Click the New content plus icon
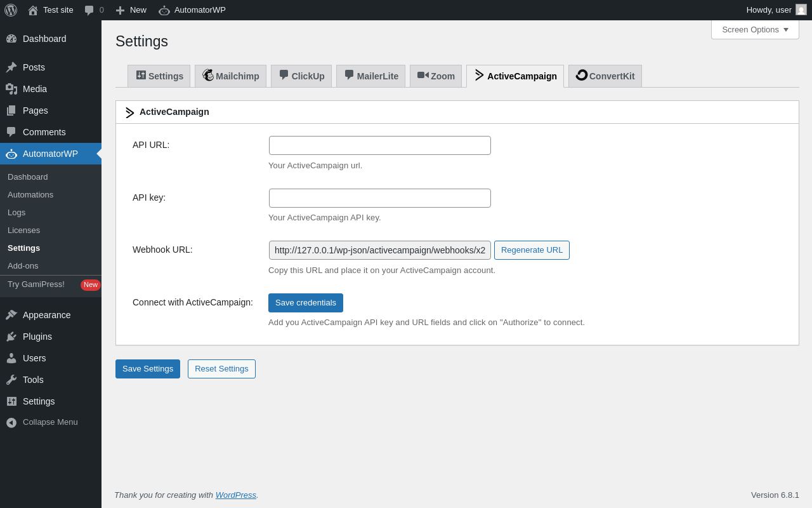The image size is (812, 508). click(120, 10)
